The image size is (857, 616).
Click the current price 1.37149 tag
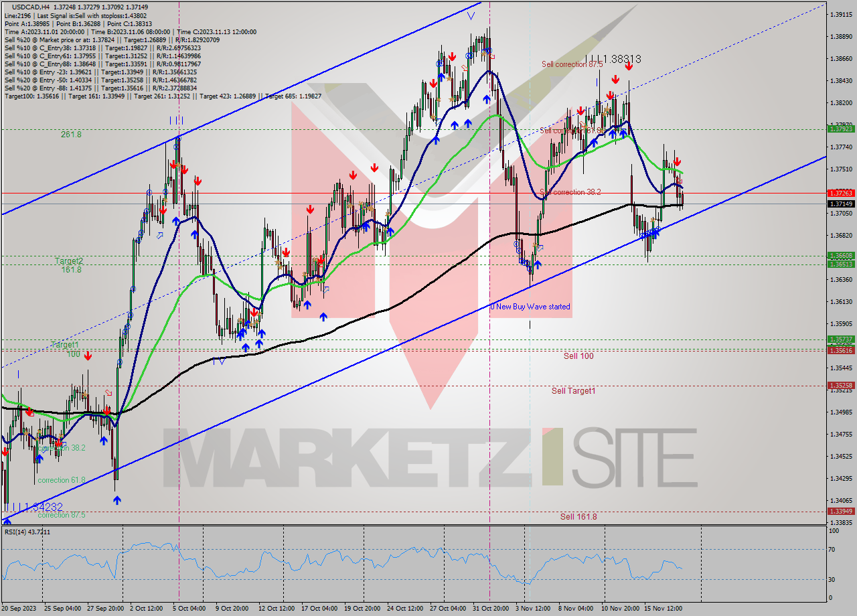pos(840,204)
